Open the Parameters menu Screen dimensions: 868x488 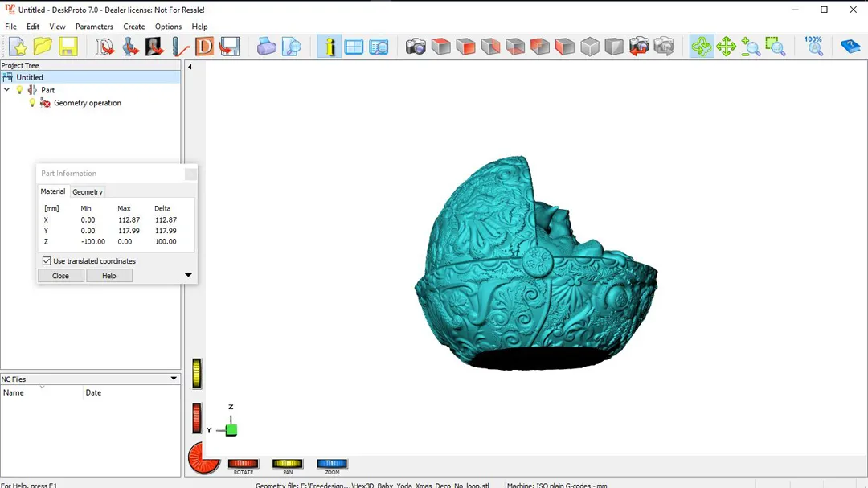pos(94,27)
